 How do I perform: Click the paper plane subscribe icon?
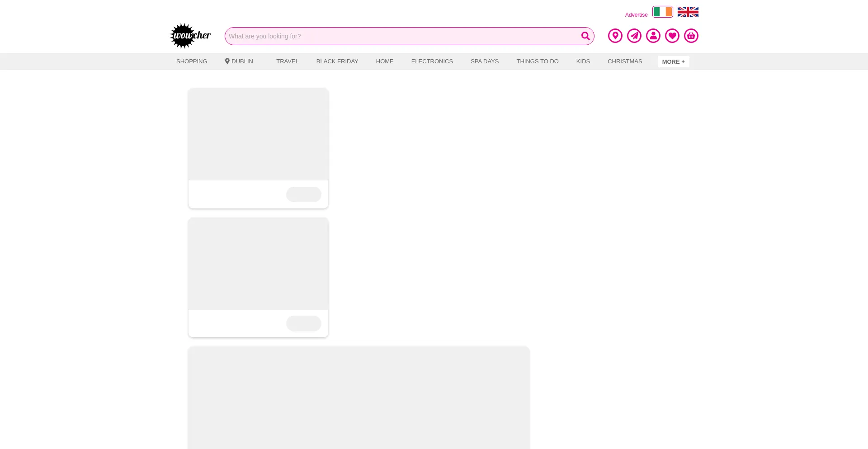click(634, 36)
